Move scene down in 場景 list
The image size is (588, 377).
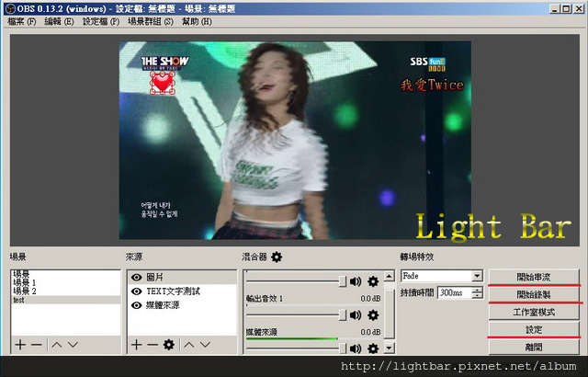[73, 345]
